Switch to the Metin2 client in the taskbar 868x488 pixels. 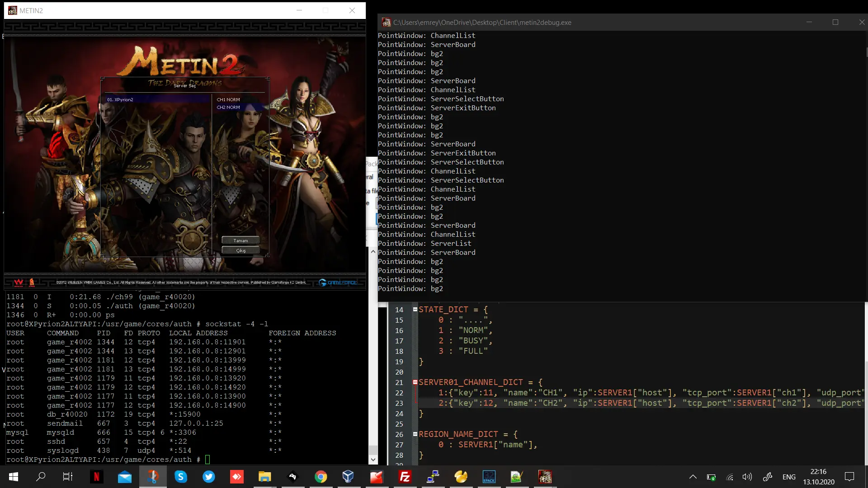(545, 477)
